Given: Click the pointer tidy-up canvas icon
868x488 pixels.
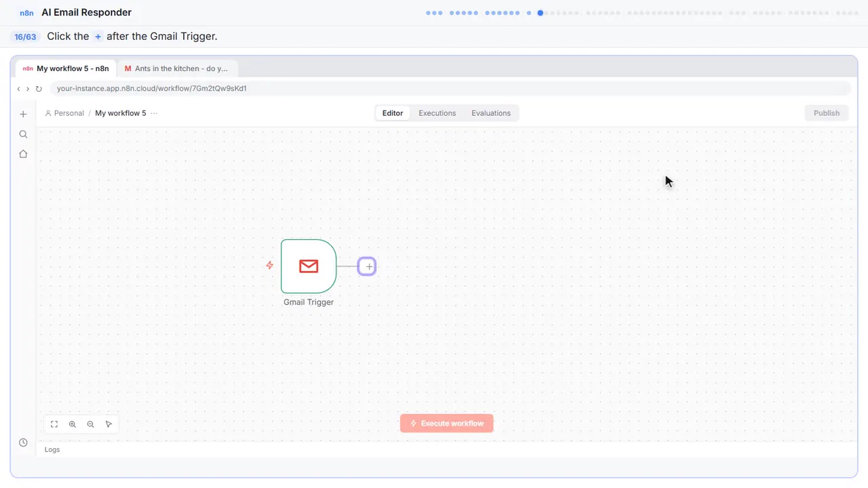Looking at the screenshot, I should tap(109, 424).
